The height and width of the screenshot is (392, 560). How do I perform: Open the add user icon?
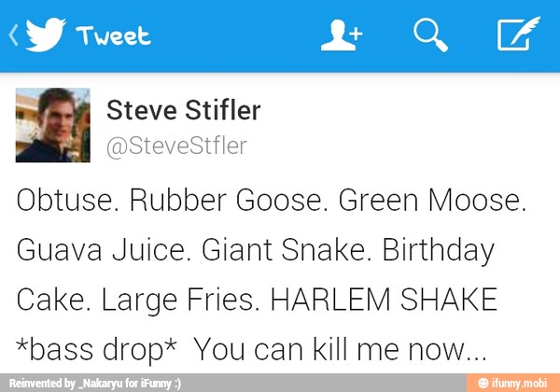341,35
